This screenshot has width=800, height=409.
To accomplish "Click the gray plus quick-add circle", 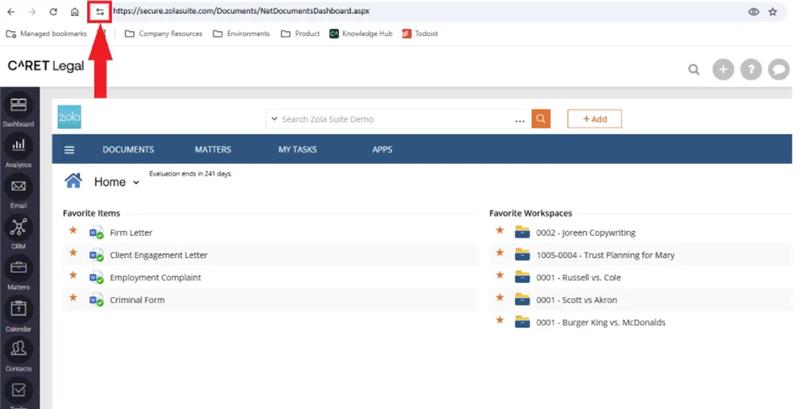I will 723,69.
